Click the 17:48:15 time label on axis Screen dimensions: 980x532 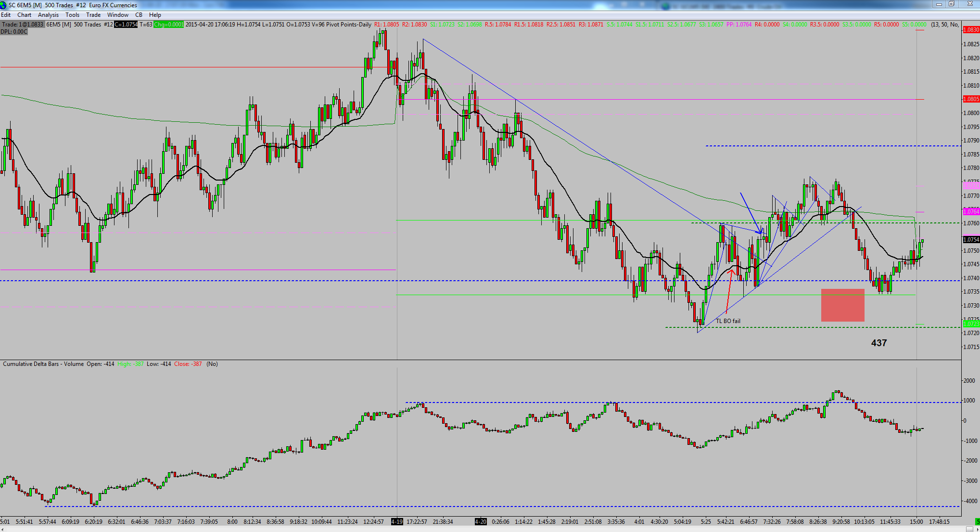(939, 521)
